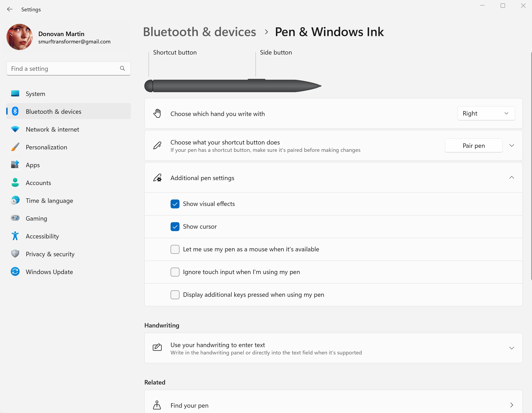Viewport: 532px width, 413px height.
Task: Click the back arrow icon
Action: tap(10, 9)
